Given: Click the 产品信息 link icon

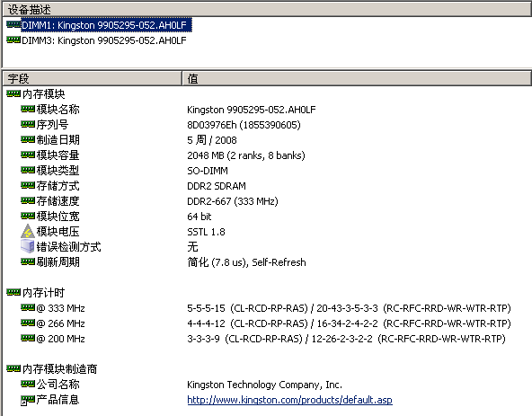Looking at the screenshot, I should [28, 400].
